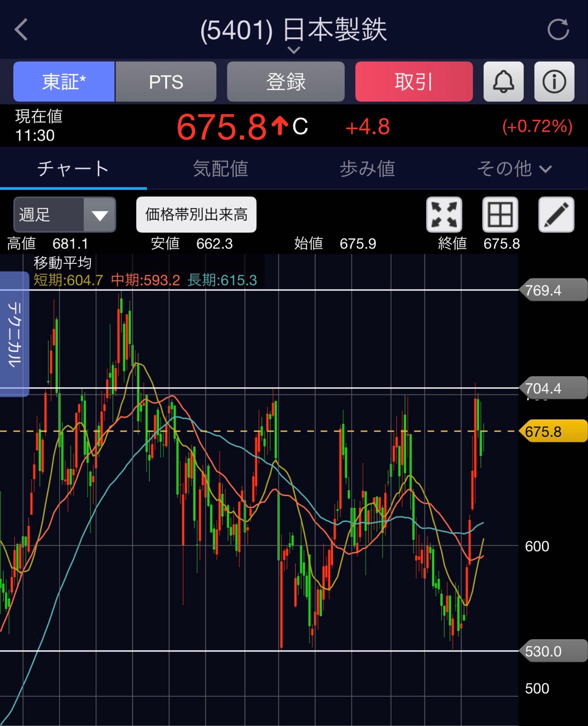Tap the percent change (+0.72%)
Screen dimensions: 588x726
(537, 127)
